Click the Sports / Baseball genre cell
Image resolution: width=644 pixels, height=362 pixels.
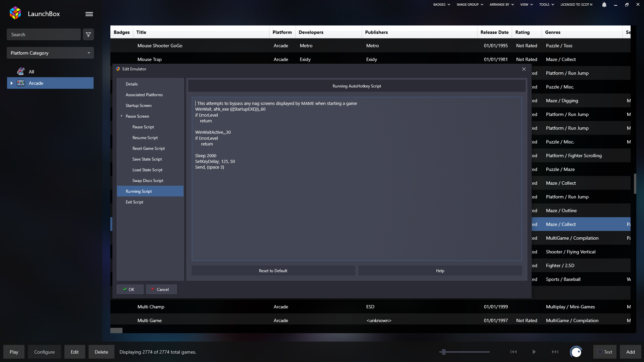tap(563, 279)
